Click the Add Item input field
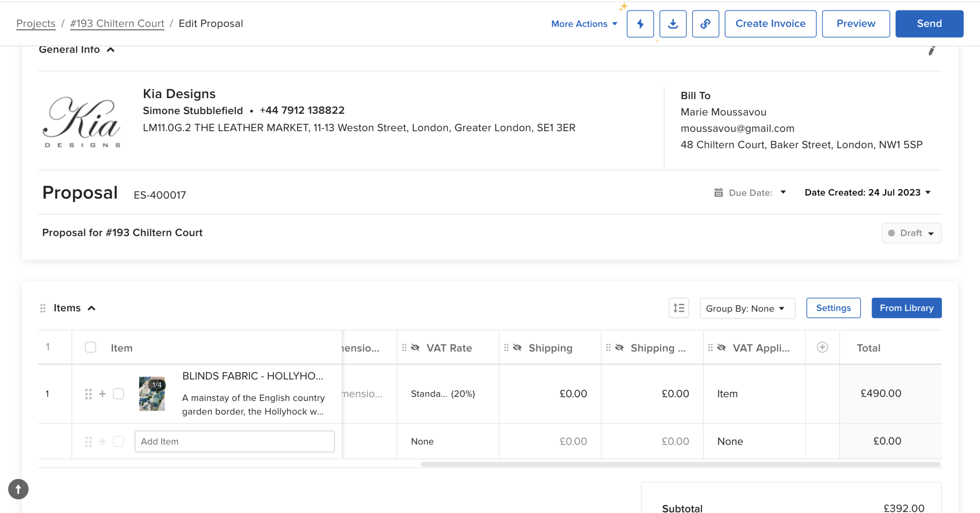This screenshot has width=980, height=513. coord(234,441)
